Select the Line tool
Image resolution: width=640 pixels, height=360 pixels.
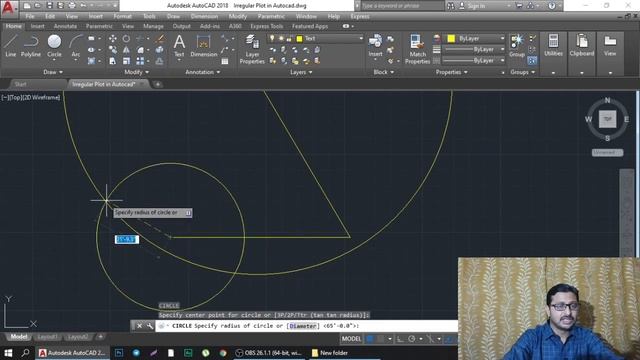pos(11,45)
